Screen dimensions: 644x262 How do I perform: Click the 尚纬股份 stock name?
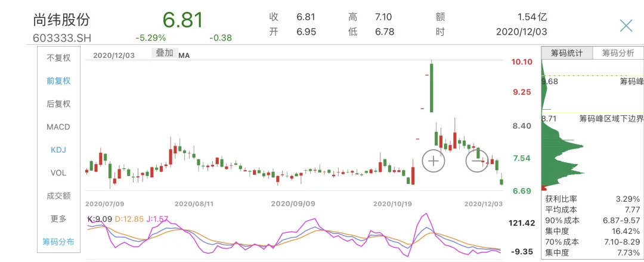62,20
